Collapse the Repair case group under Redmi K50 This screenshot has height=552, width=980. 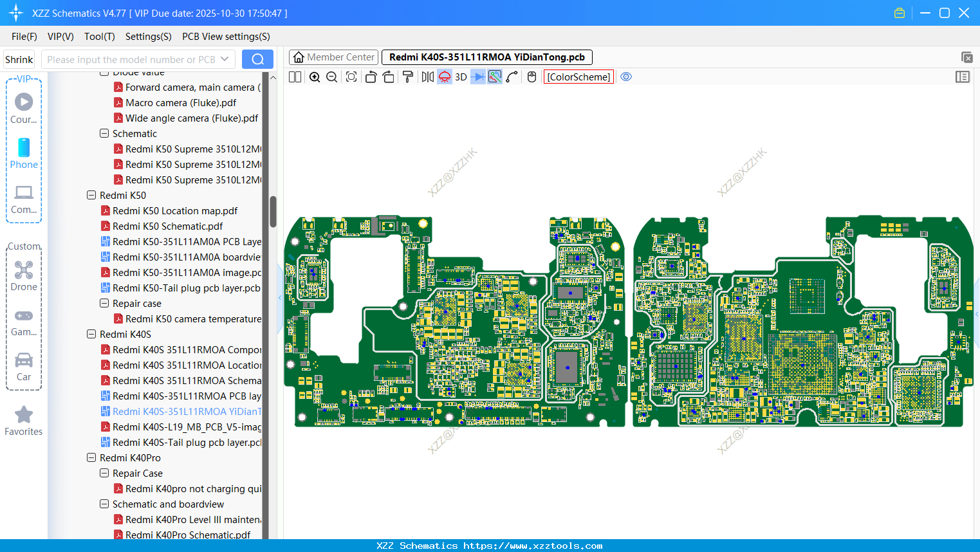pyautogui.click(x=104, y=303)
